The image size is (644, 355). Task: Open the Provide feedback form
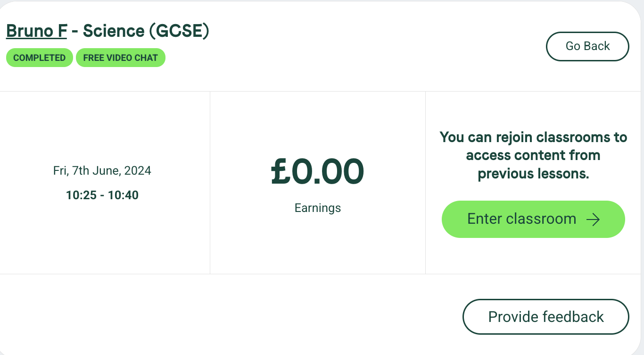point(546,317)
